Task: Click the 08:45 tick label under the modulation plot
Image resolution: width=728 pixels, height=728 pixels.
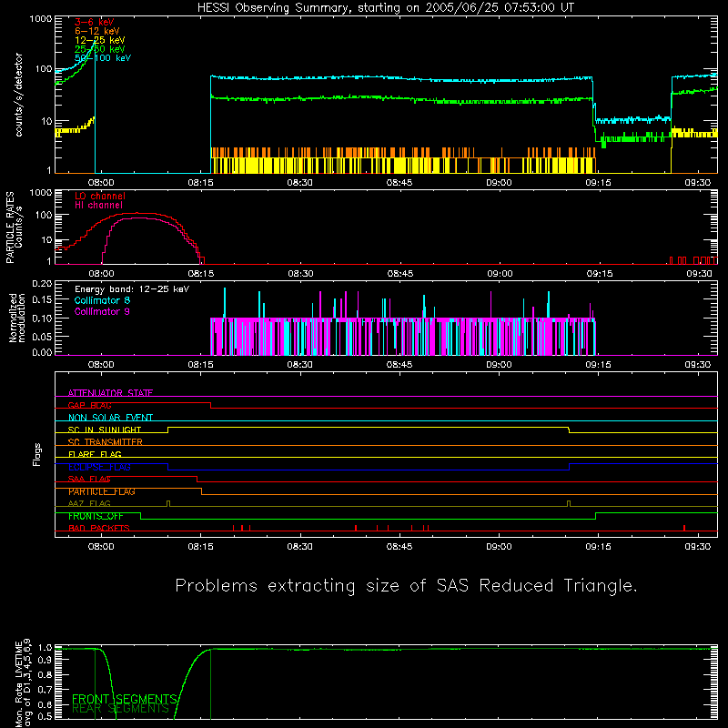Action: pos(399,365)
